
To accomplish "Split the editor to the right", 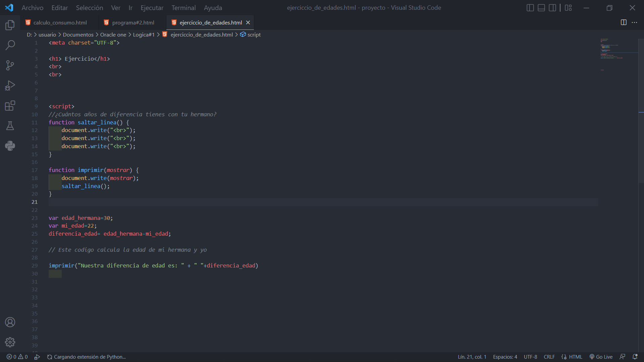I will [624, 22].
